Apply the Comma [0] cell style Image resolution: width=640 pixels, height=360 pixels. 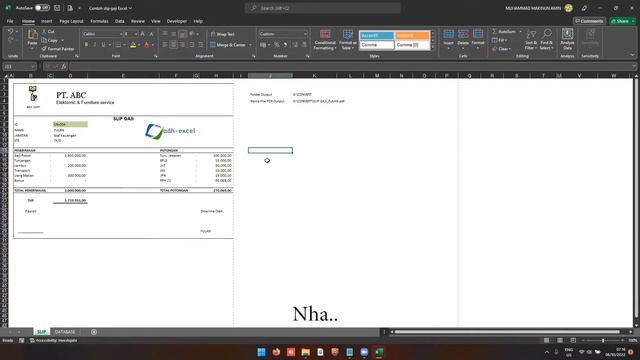[x=412, y=45]
